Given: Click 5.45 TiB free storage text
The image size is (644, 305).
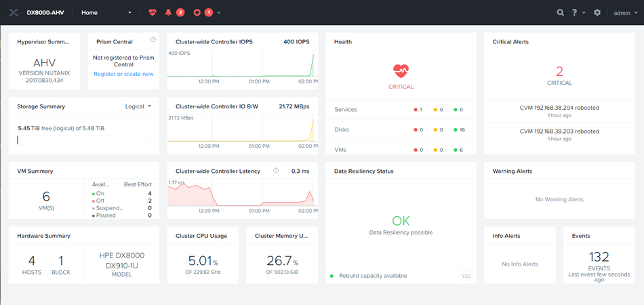Looking at the screenshot, I should 61,129.
